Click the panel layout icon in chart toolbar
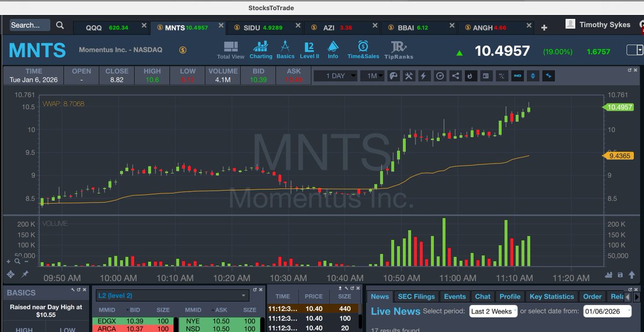Image resolution: width=644 pixels, height=332 pixels. (486, 76)
